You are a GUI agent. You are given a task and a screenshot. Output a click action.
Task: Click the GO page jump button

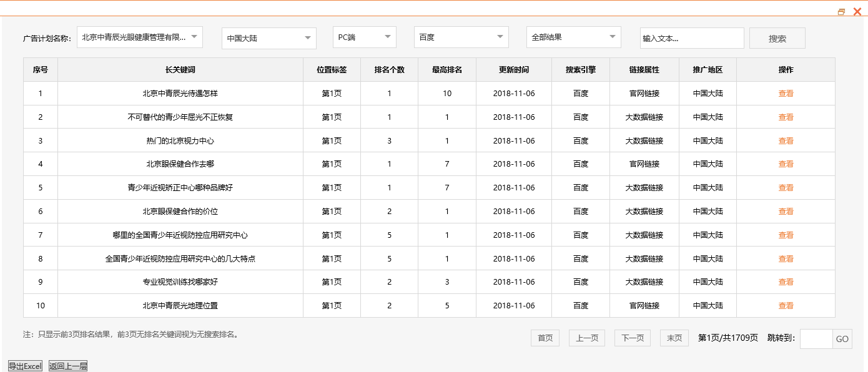pyautogui.click(x=842, y=339)
